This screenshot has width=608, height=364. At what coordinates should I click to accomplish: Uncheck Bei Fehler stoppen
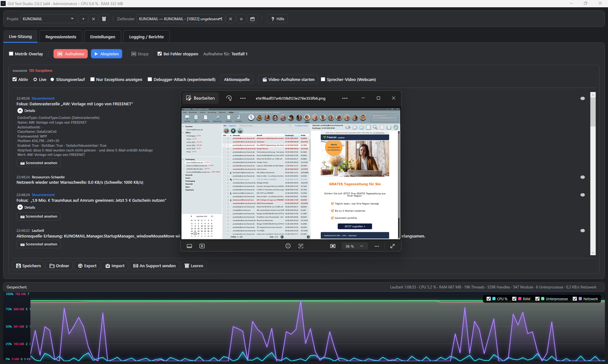point(160,54)
